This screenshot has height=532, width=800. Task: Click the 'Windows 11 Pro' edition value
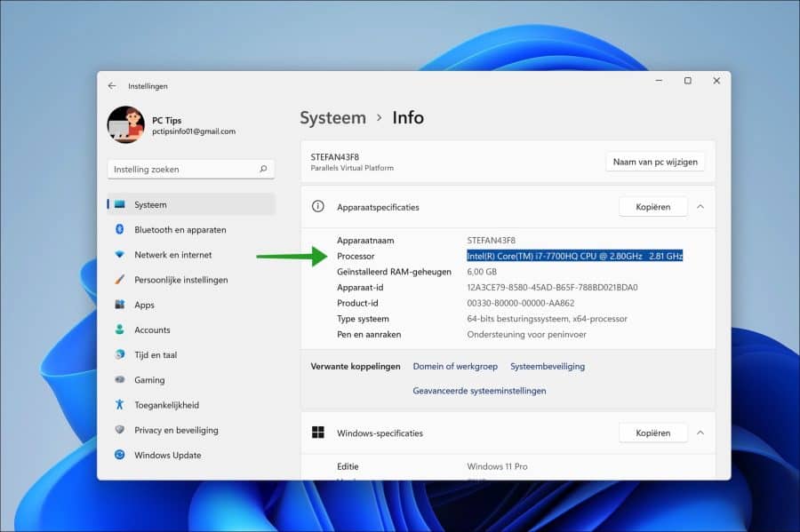[x=497, y=466]
